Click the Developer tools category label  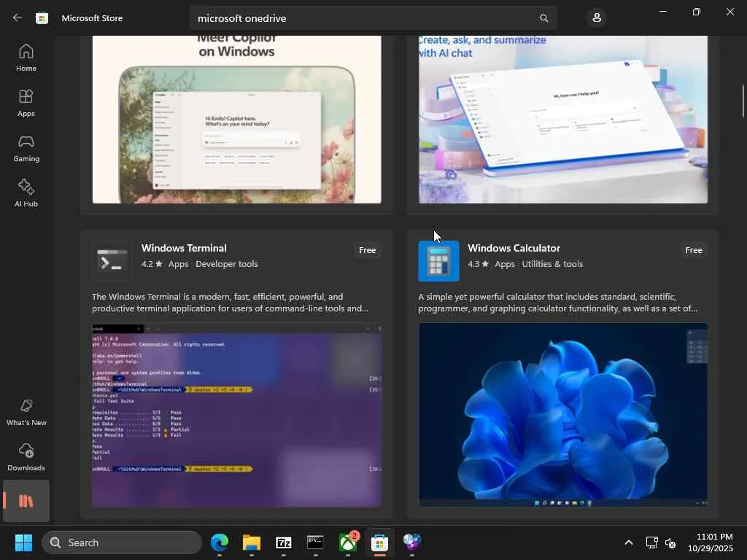[x=227, y=264]
